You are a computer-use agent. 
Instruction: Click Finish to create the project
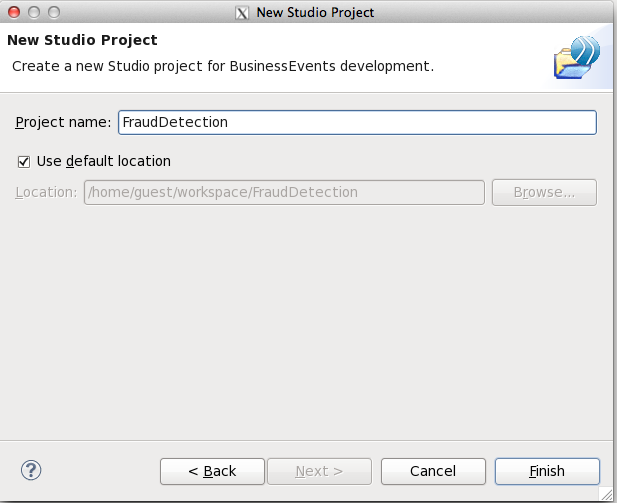coord(547,471)
